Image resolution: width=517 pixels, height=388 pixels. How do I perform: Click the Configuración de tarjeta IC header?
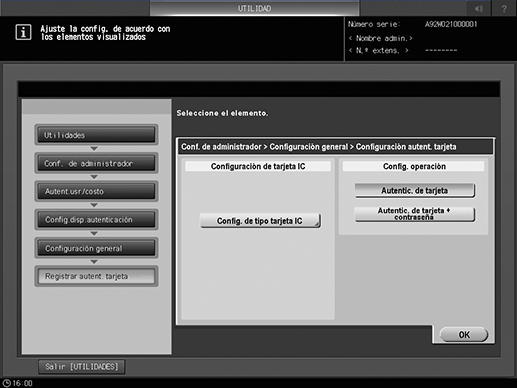tap(258, 166)
